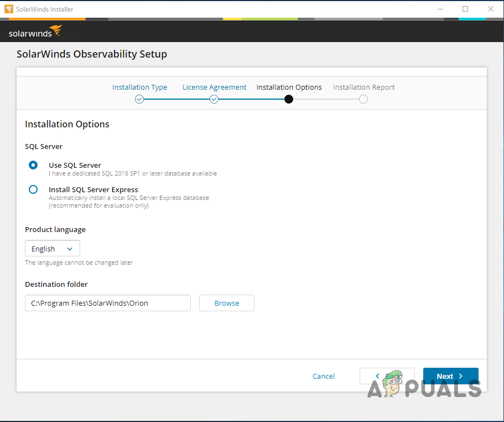Click 'Automatically install a local SQL Server Express database' text
This screenshot has width=504, height=422.
[x=129, y=198]
